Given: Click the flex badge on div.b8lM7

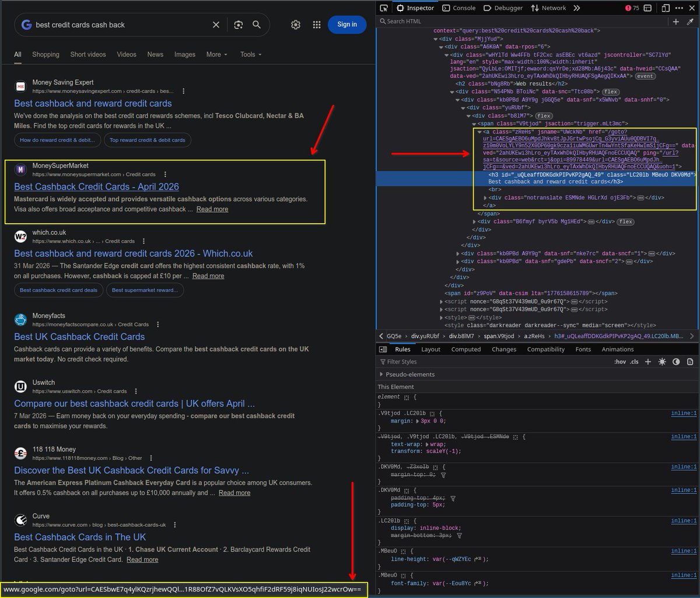Looking at the screenshot, I should tap(544, 116).
